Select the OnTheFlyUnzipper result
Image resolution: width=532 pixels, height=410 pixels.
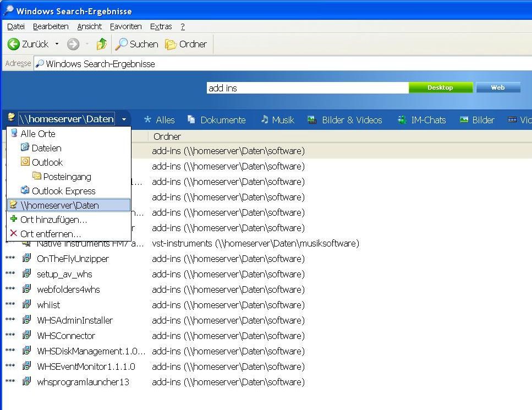click(x=73, y=259)
